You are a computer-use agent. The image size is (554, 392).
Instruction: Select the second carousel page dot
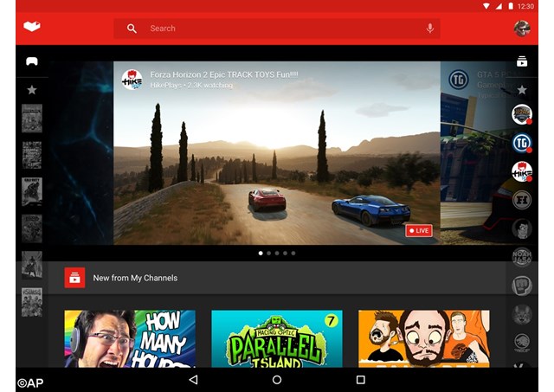pyautogui.click(x=269, y=254)
